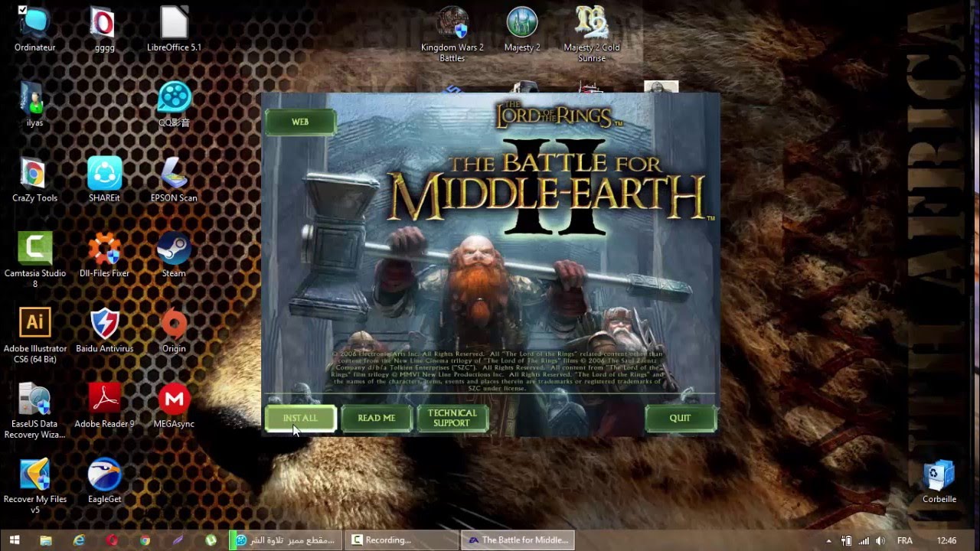Screen dimensions: 980x551
Task: Open the 12:46 system clock
Action: point(947,540)
